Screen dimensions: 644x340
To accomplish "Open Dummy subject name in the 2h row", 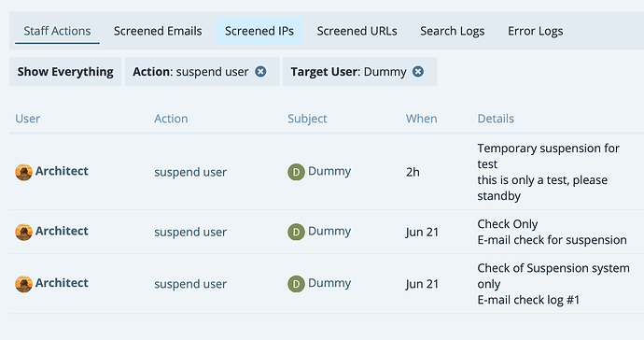I will coord(329,171).
